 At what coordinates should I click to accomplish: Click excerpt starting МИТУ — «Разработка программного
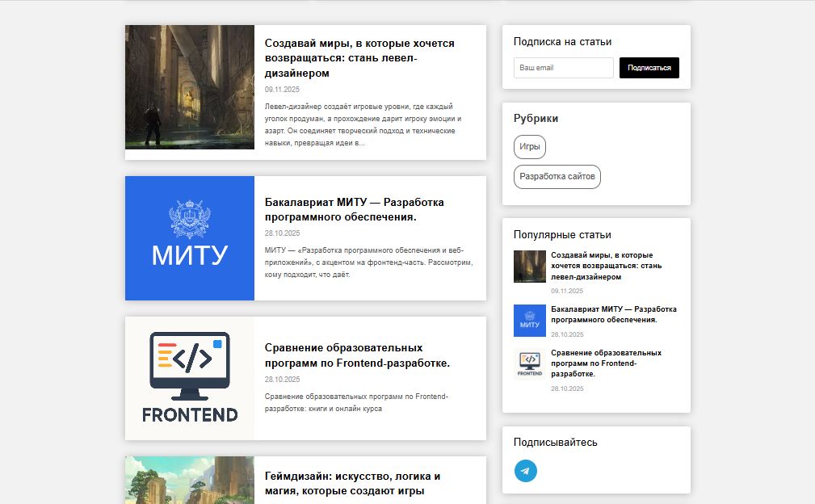pos(368,262)
